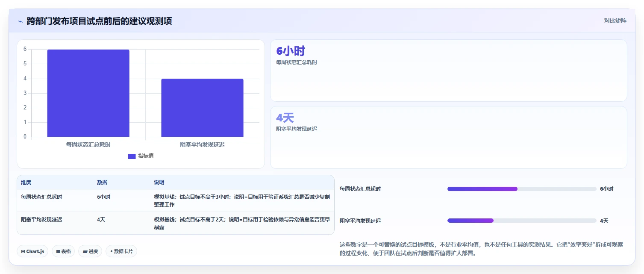Click the 数据 column header

102,183
